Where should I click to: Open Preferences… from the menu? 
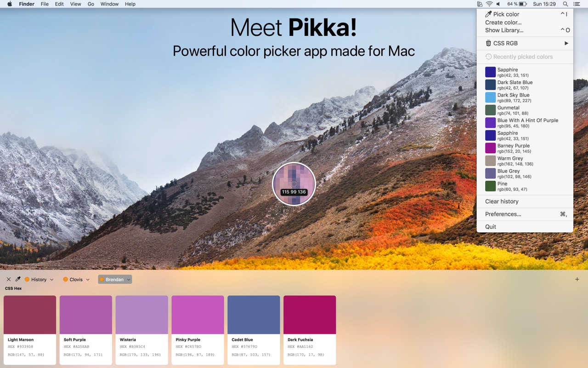pyautogui.click(x=525, y=214)
